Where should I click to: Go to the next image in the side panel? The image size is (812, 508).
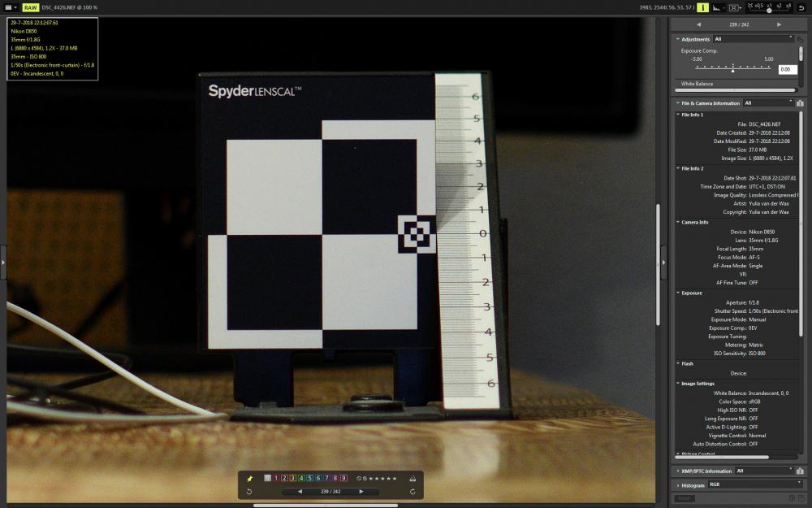779,24
